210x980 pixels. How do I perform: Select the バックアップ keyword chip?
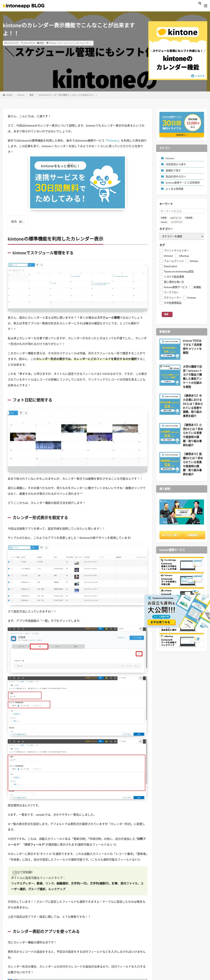coord(176,222)
